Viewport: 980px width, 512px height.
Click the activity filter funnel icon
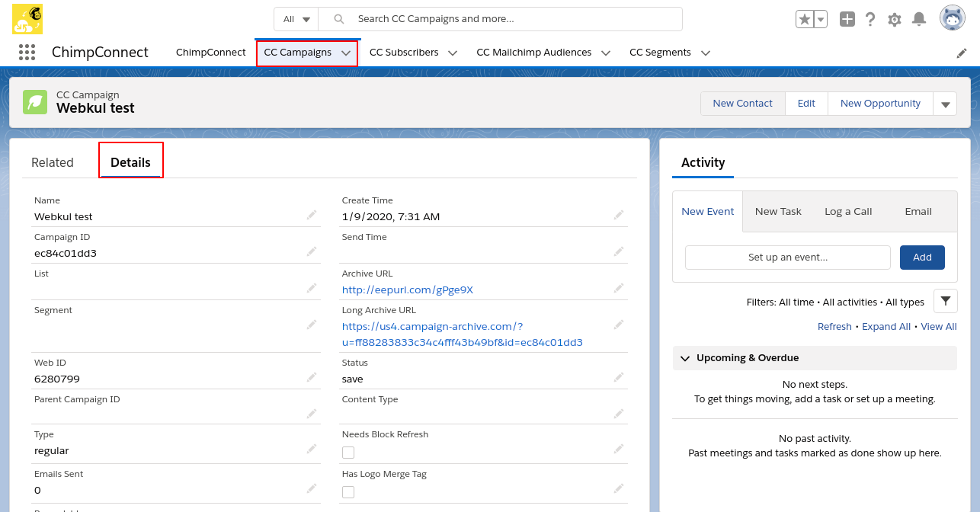pos(945,302)
